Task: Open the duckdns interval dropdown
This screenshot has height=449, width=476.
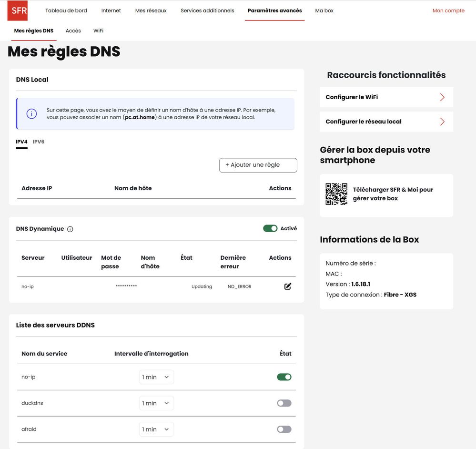Action: click(156, 403)
